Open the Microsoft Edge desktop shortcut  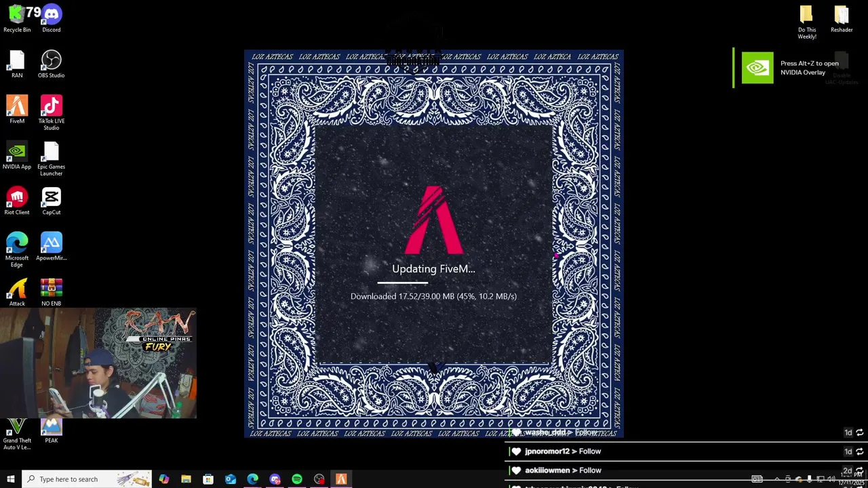(17, 250)
